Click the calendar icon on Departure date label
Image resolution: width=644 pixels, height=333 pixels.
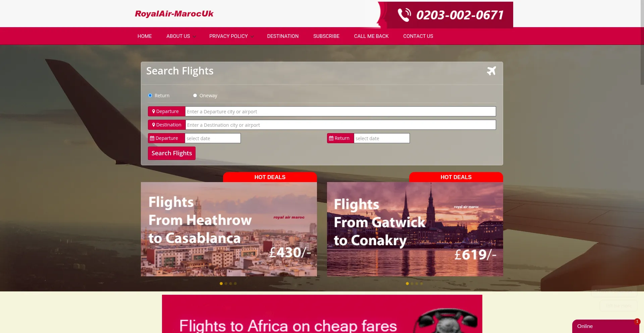(x=152, y=138)
